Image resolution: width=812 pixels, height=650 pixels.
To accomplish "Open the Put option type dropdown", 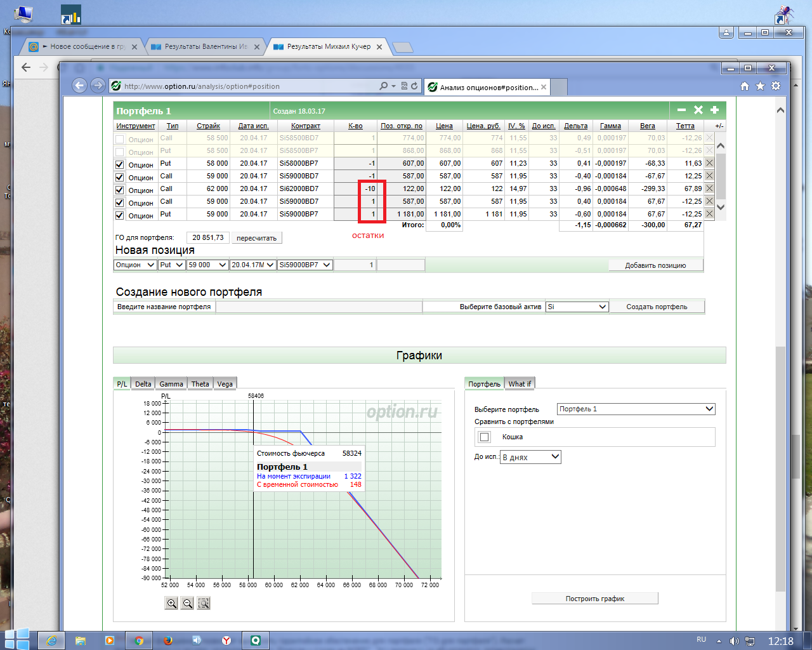I will click(171, 265).
